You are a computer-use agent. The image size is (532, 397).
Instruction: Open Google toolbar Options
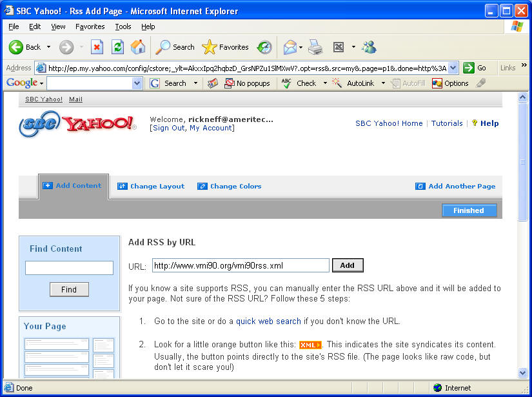coord(450,83)
